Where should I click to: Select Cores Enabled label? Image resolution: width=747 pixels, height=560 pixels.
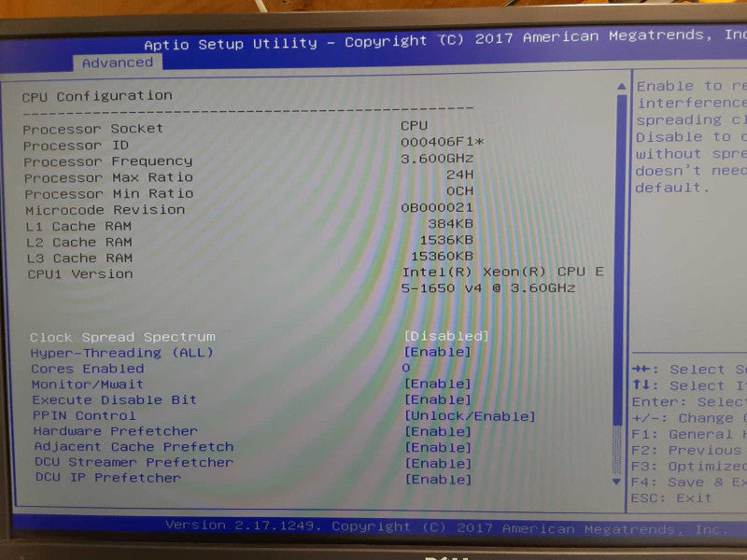pyautogui.click(x=88, y=369)
